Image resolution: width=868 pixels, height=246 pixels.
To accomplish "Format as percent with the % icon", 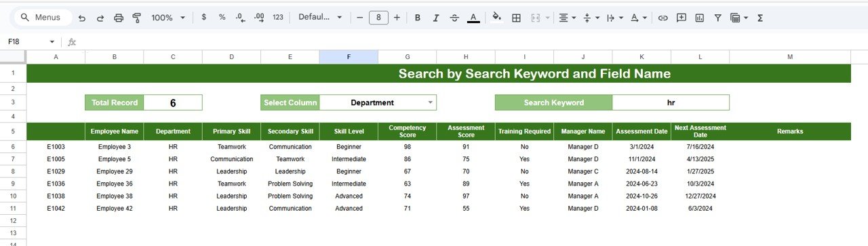I will pos(222,18).
